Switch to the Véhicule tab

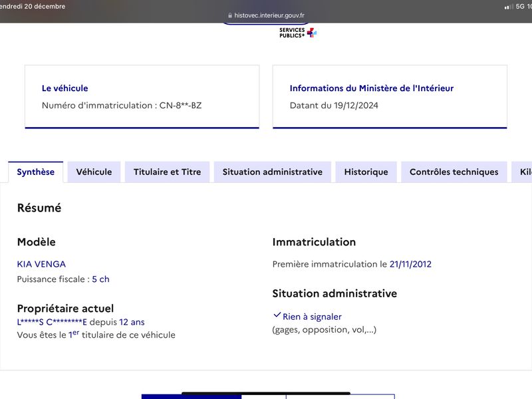94,172
